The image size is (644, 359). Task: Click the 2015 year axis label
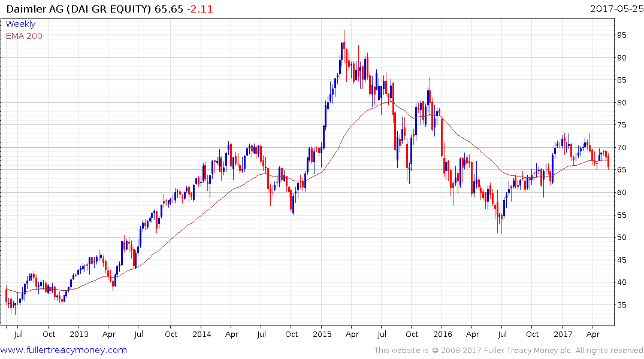tap(322, 334)
